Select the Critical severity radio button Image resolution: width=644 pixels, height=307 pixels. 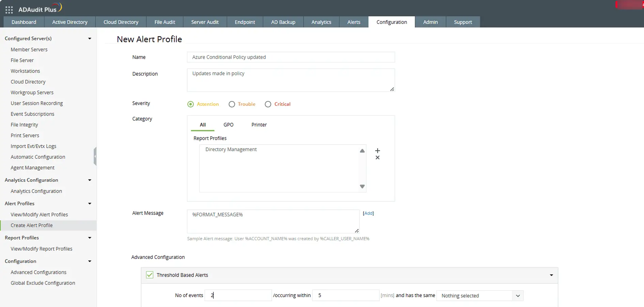[x=268, y=104]
